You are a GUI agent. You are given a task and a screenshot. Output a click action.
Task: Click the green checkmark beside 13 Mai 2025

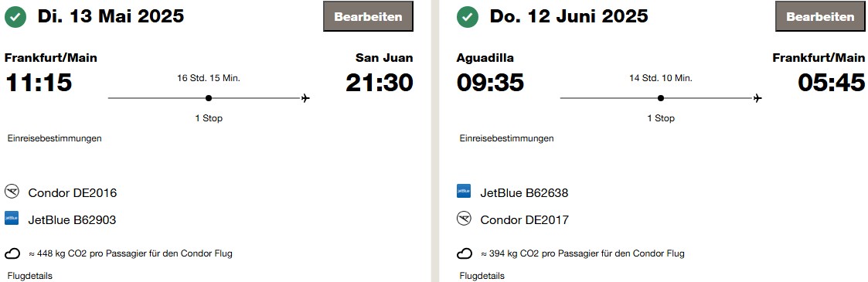15,18
